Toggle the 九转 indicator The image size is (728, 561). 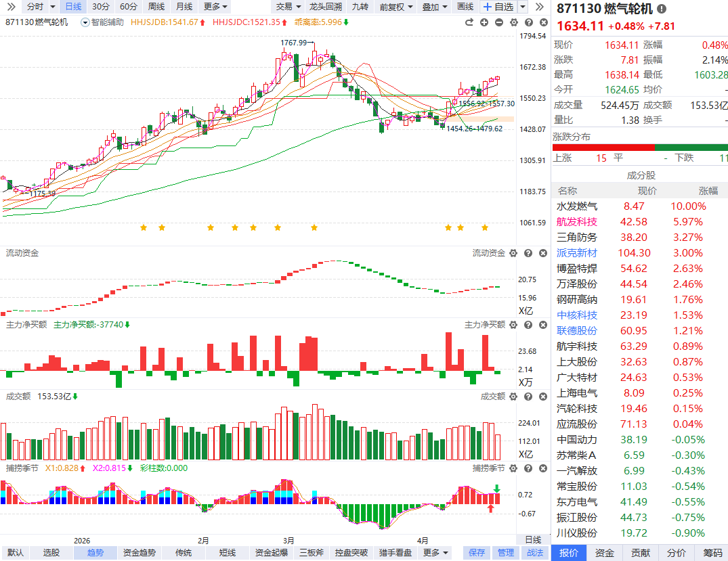[360, 7]
